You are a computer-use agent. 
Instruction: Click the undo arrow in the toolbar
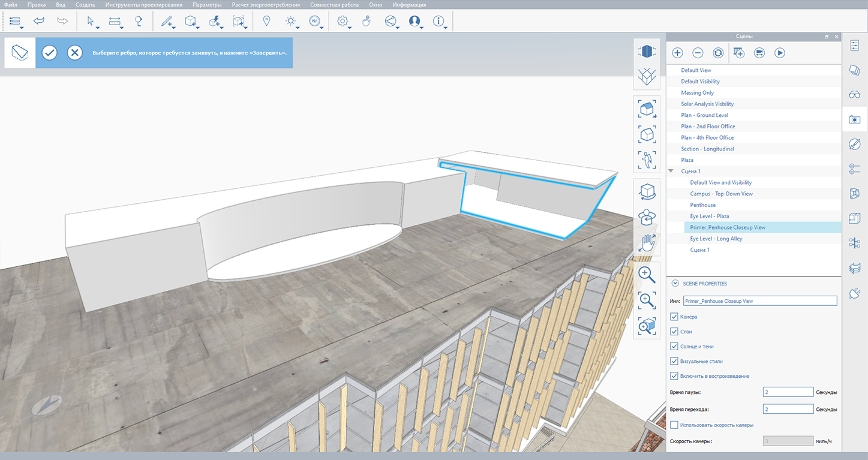pos(39,21)
